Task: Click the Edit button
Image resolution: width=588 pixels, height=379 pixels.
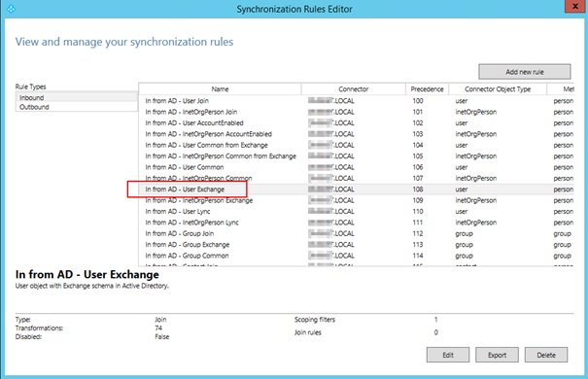Action: point(448,355)
